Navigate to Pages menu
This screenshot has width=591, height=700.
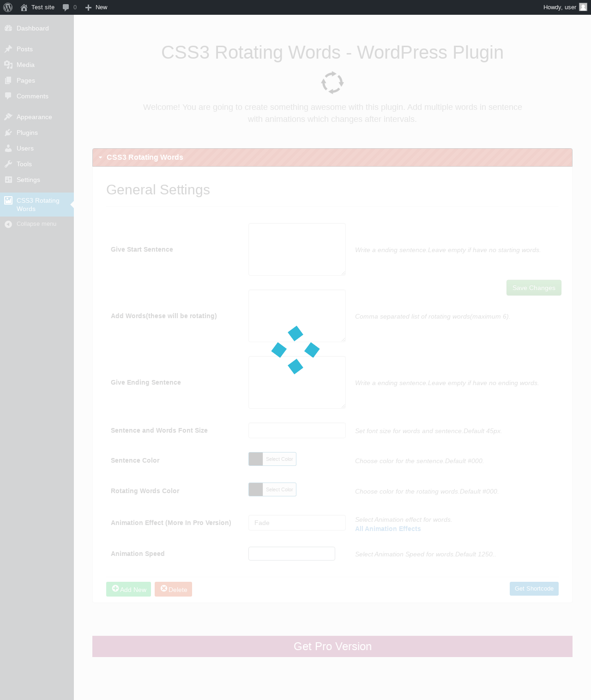(x=37, y=80)
